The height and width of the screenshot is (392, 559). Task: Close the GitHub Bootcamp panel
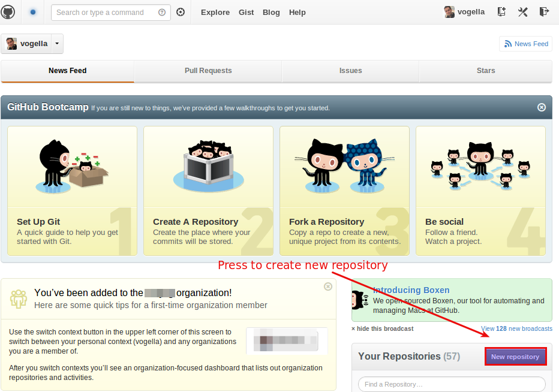coord(542,107)
